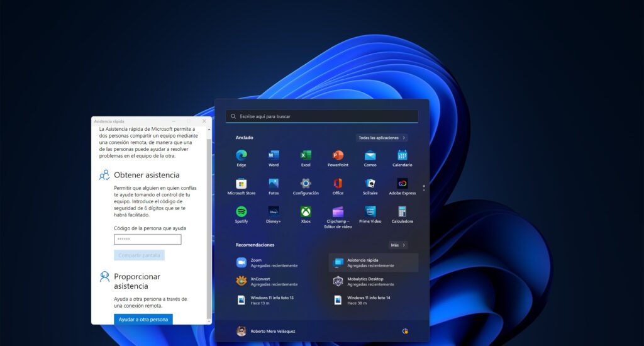Click the Start menu search box
Screen dimensions: 644x346
coord(321,116)
